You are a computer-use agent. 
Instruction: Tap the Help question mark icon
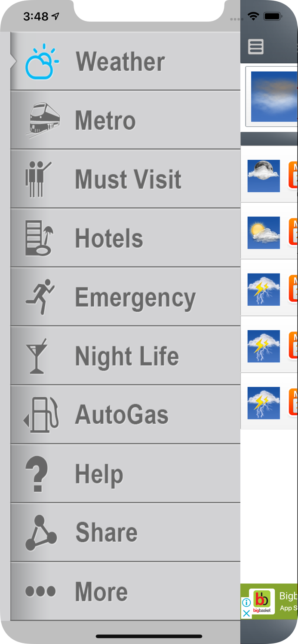click(x=37, y=474)
